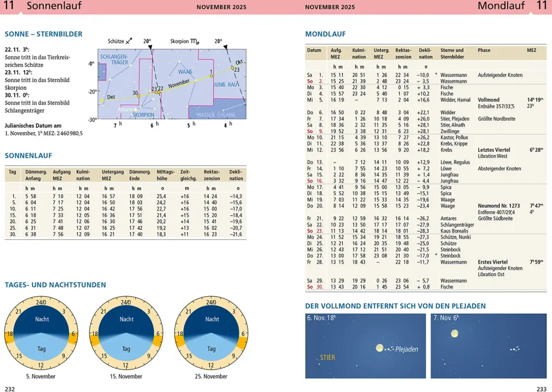Image resolution: width=552 pixels, height=392 pixels.
Task: Click Widder, Hamal in the moon table
Action: 455,100
